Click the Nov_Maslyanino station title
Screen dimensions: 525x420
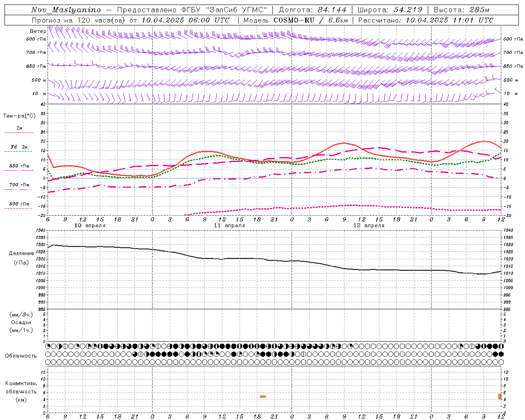click(66, 10)
